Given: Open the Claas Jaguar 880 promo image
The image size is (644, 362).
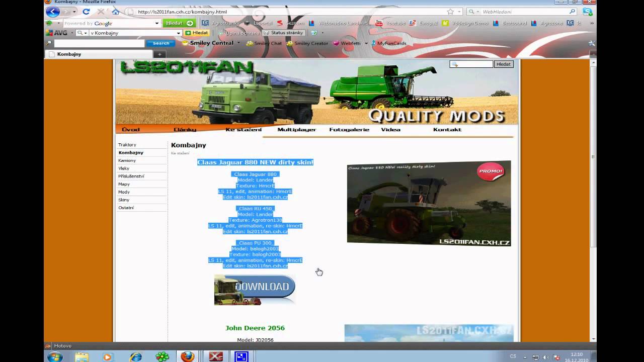Looking at the screenshot, I should 429,203.
